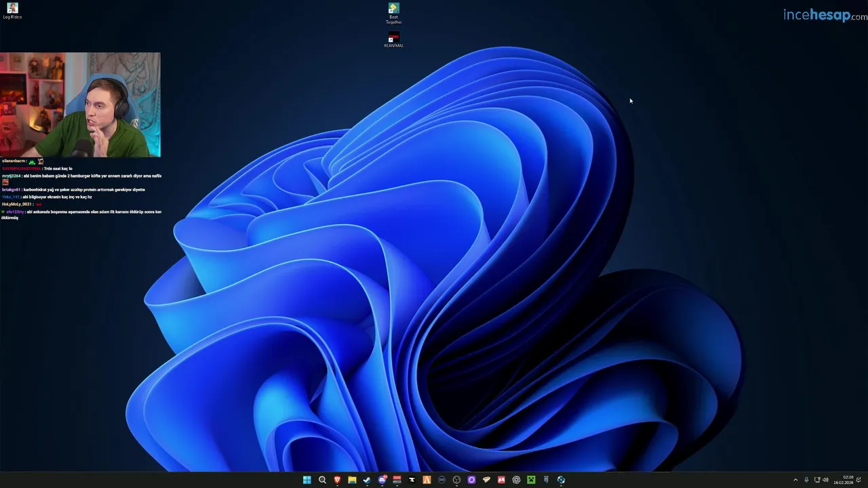
Task: Open volume control in system tray
Action: [x=826, y=480]
